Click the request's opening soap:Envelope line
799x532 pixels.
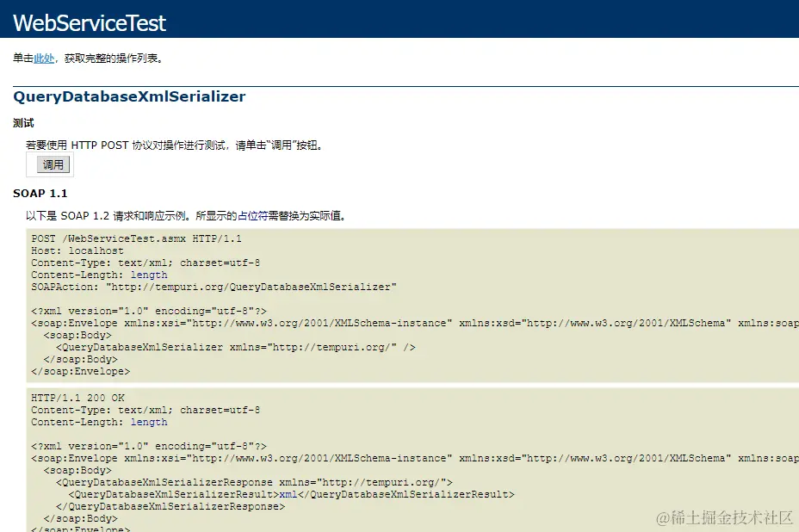415,323
